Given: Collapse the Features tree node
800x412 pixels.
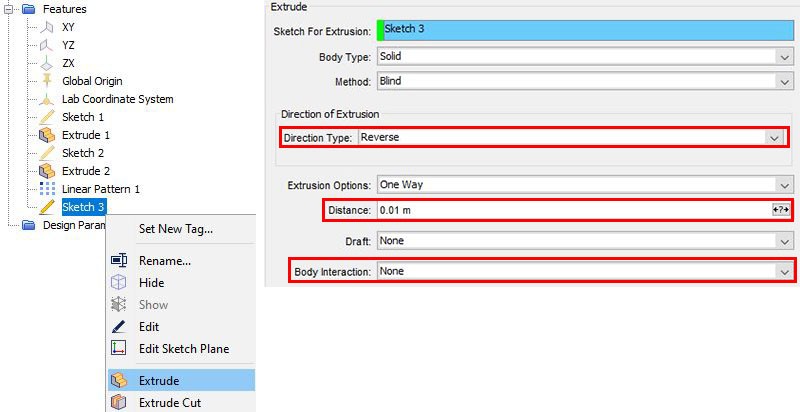Looking at the screenshot, I should click(9, 9).
